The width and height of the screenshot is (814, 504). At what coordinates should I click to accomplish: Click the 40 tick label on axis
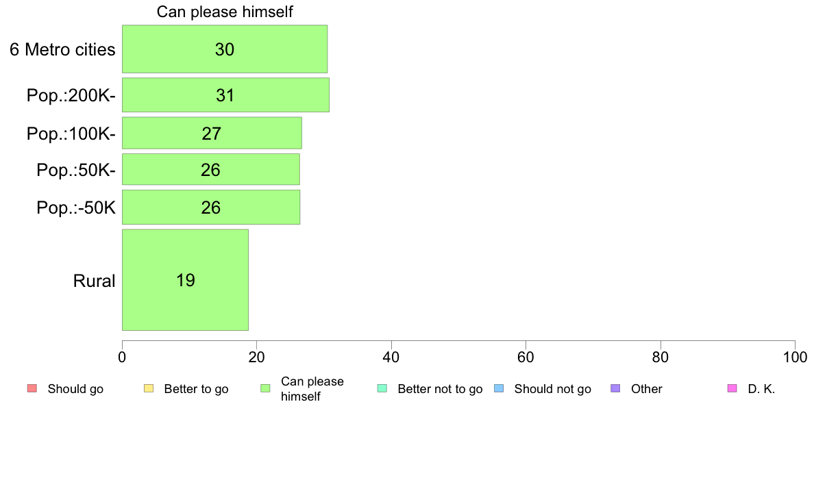(x=391, y=357)
